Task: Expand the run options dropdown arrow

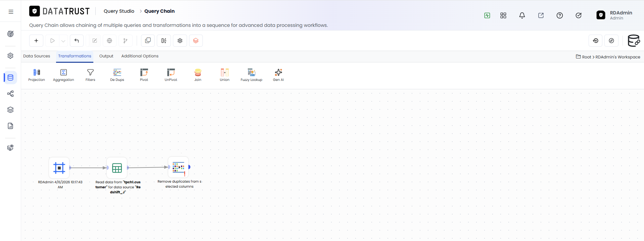Action: [x=63, y=41]
